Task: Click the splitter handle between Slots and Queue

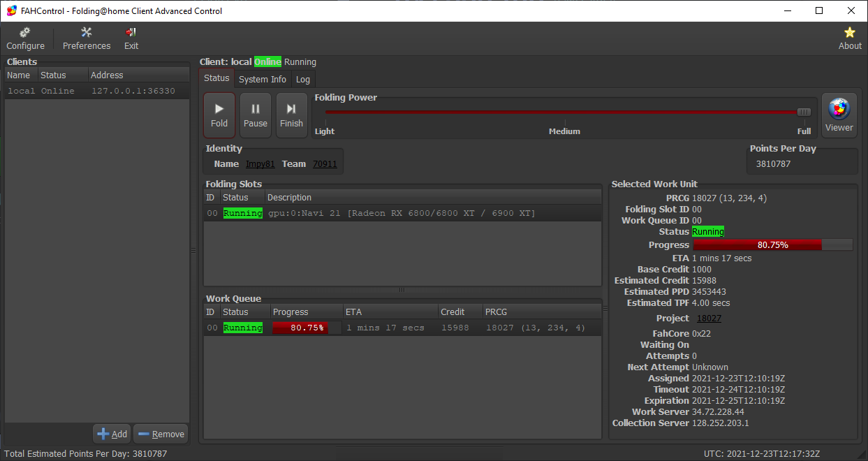Action: [x=402, y=290]
